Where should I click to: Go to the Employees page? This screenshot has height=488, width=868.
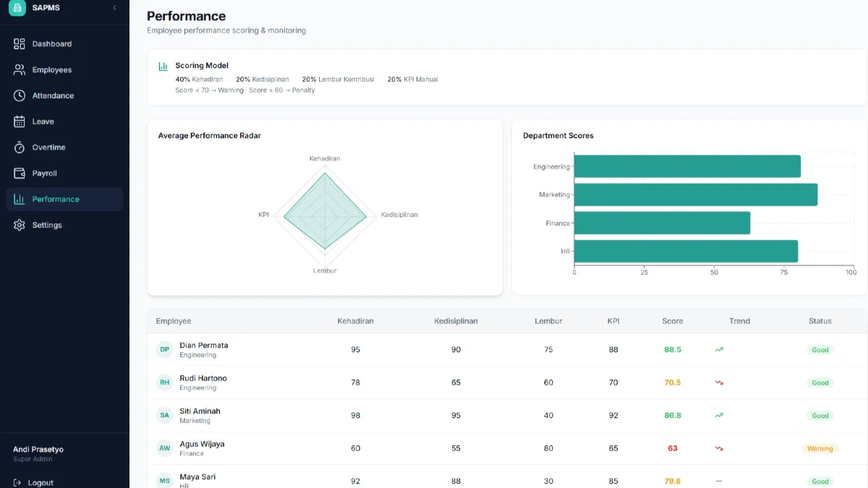(x=64, y=70)
